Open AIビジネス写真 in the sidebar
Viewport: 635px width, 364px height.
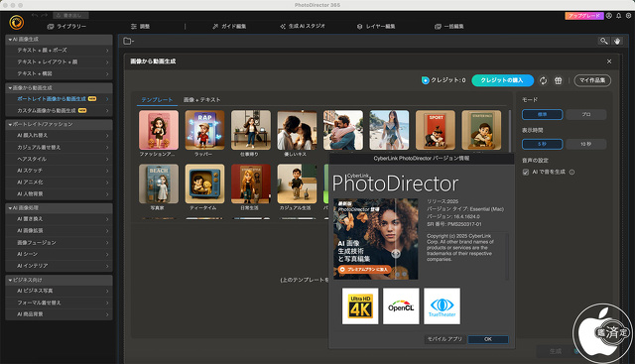(x=59, y=291)
